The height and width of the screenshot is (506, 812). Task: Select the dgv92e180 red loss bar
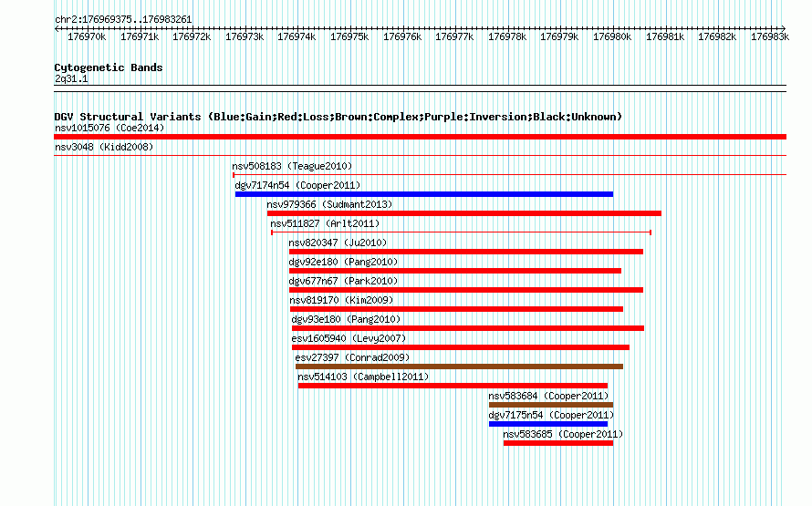coord(455,271)
